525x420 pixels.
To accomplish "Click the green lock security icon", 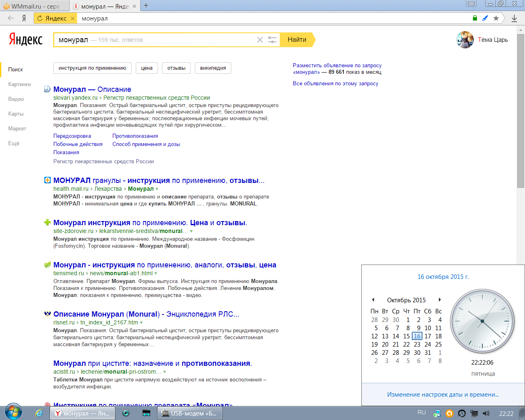I will [475, 18].
